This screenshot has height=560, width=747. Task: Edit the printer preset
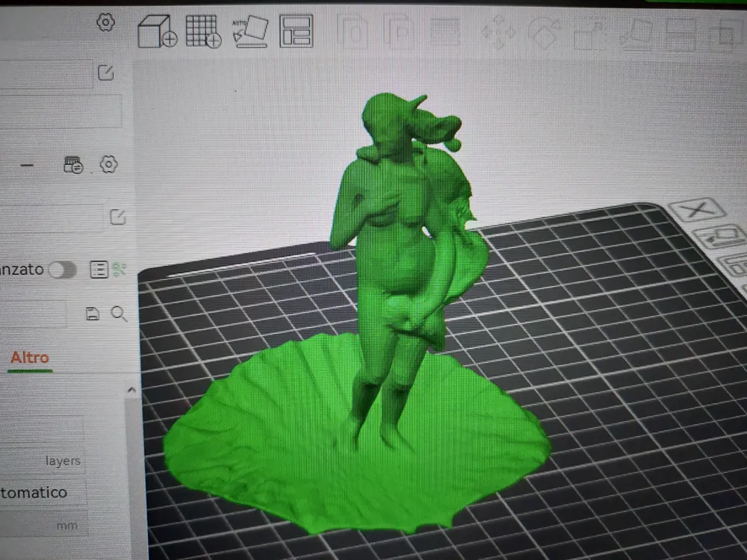click(106, 73)
